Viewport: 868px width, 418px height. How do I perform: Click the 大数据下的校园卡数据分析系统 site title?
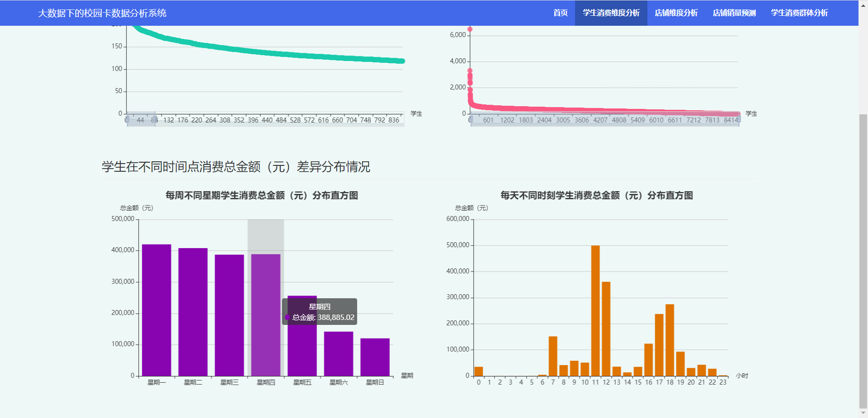pyautogui.click(x=102, y=13)
